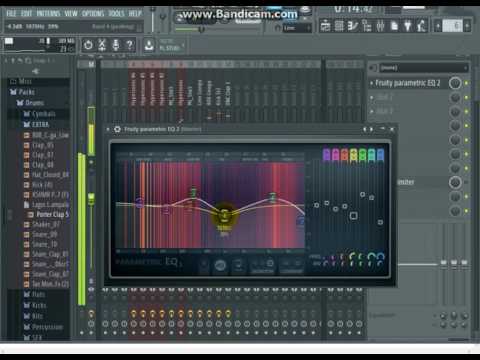The image size is (480, 360).
Task: Toggle Fruity parametric EQ 2 slot enable LED
Action: [467, 83]
